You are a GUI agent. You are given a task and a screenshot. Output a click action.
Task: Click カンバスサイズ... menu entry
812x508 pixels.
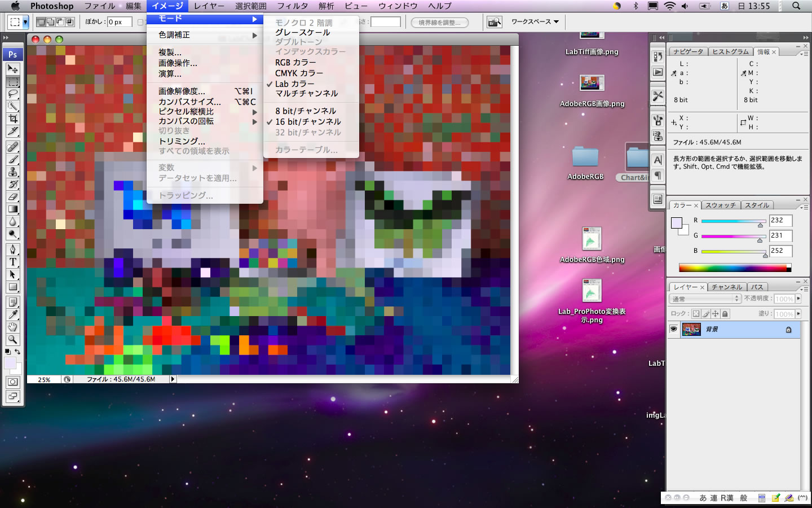pyautogui.click(x=205, y=102)
